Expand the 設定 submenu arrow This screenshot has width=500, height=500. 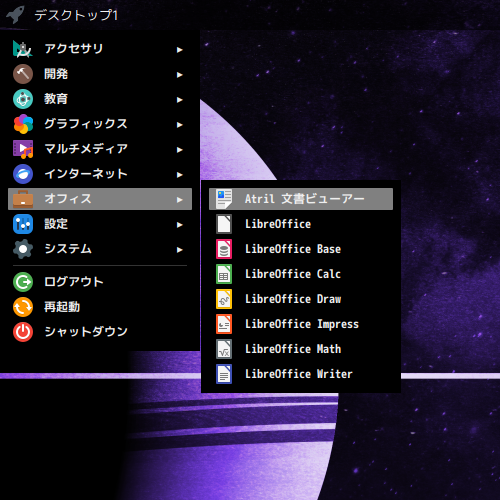click(180, 225)
